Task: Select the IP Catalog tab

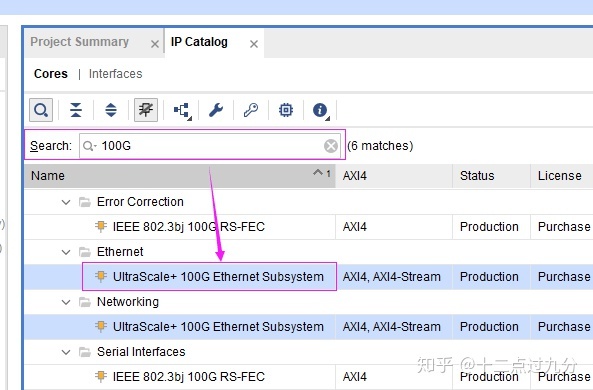Action: point(199,42)
